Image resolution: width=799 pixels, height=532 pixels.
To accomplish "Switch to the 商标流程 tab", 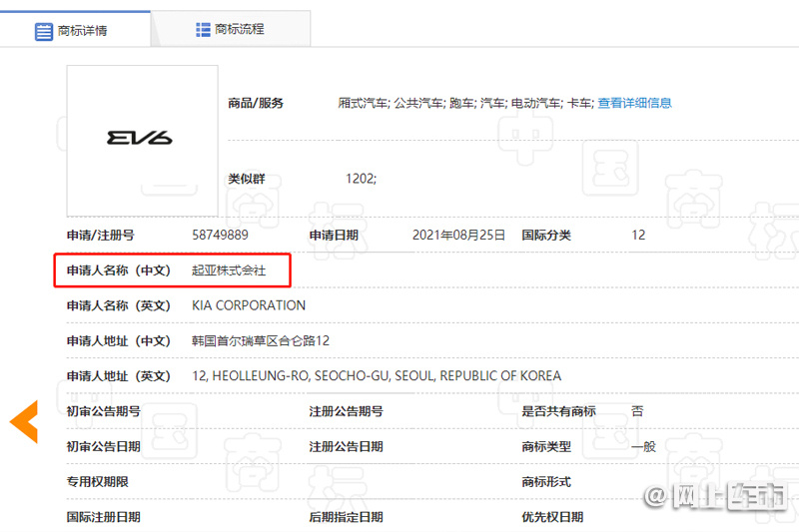I will pyautogui.click(x=231, y=29).
